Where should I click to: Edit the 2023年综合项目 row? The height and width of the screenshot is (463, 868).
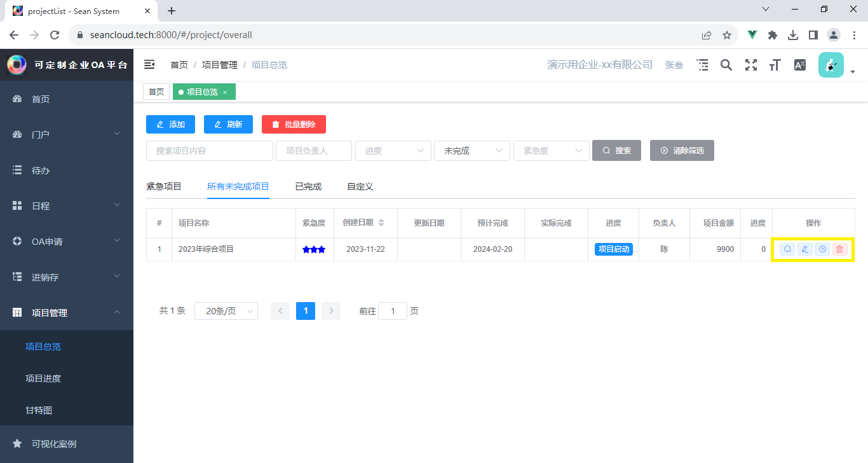[805, 249]
